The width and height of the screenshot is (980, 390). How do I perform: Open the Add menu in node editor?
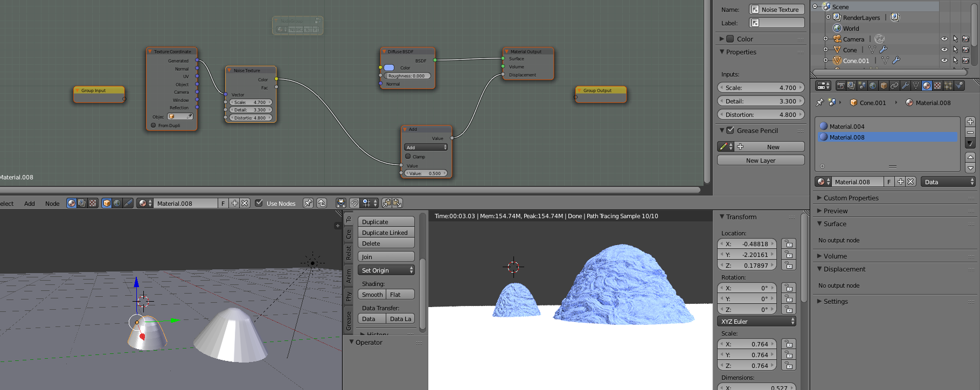tap(30, 203)
